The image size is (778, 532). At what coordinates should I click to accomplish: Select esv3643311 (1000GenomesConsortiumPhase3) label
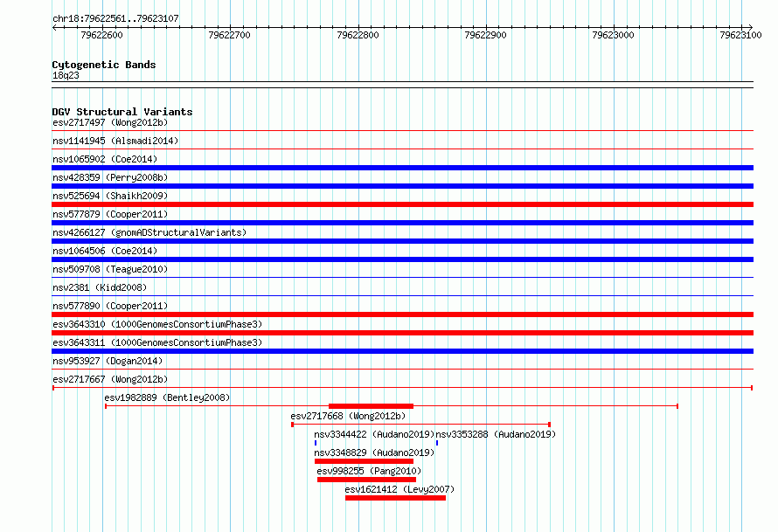[x=157, y=342]
